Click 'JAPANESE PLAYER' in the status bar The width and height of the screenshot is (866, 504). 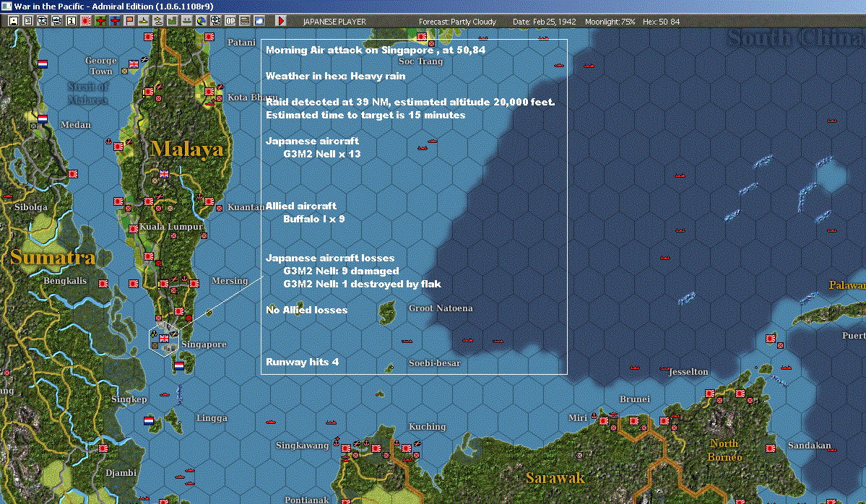pos(334,22)
